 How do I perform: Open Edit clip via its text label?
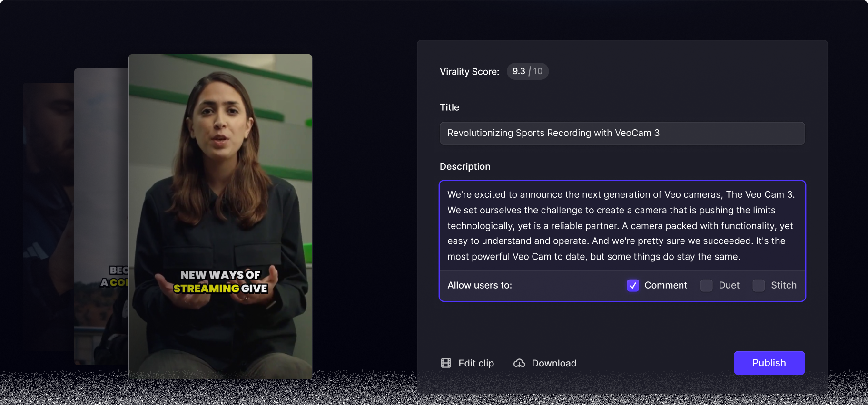click(x=476, y=363)
